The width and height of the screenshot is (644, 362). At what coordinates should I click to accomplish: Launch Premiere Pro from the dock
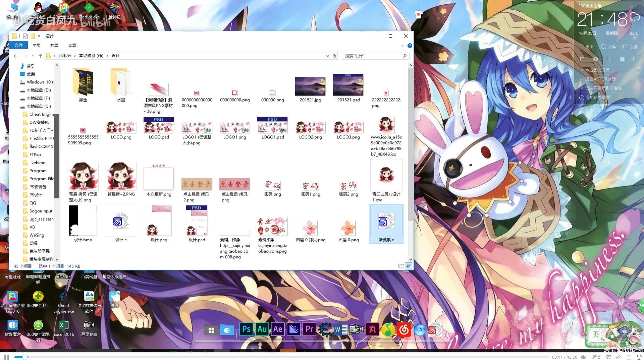[309, 329]
